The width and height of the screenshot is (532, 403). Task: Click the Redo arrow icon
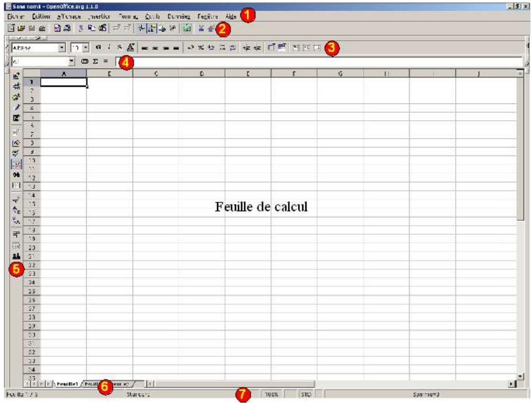click(127, 29)
